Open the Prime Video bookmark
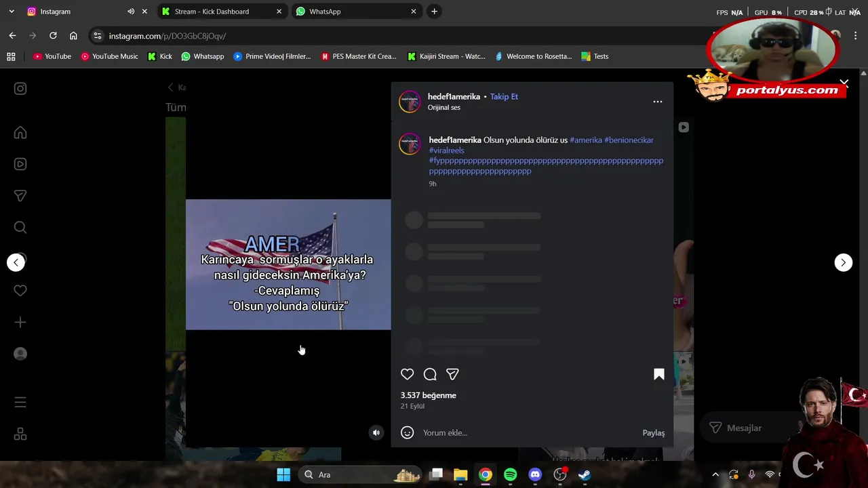This screenshot has height=488, width=868. [x=271, y=56]
